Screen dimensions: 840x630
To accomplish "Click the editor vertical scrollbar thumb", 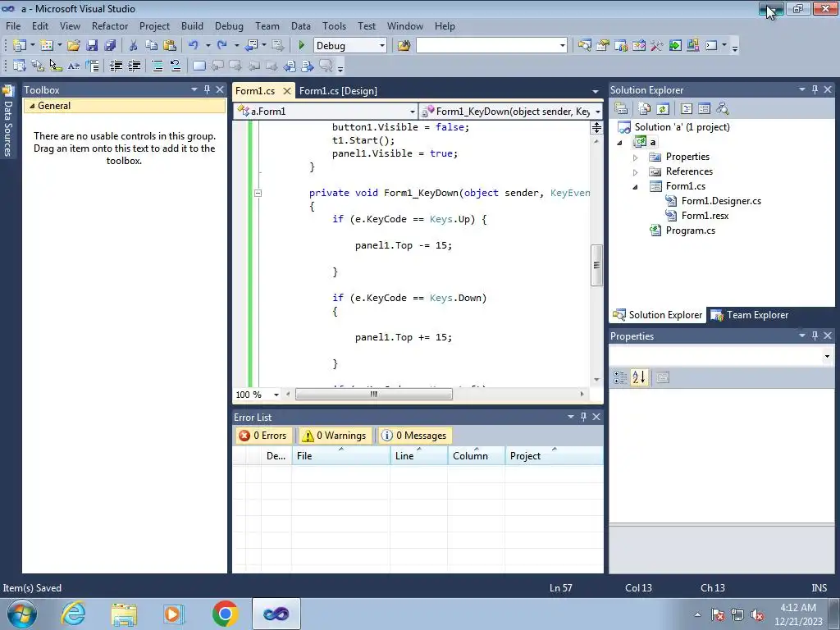I will pyautogui.click(x=596, y=265).
